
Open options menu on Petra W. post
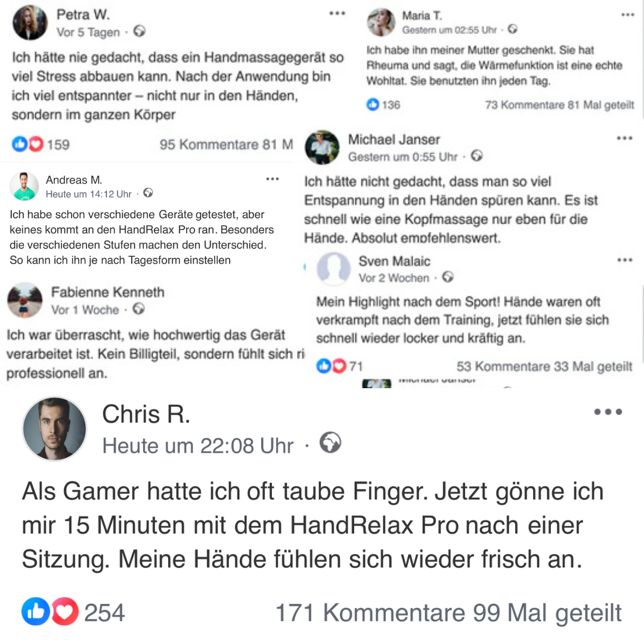tap(337, 14)
